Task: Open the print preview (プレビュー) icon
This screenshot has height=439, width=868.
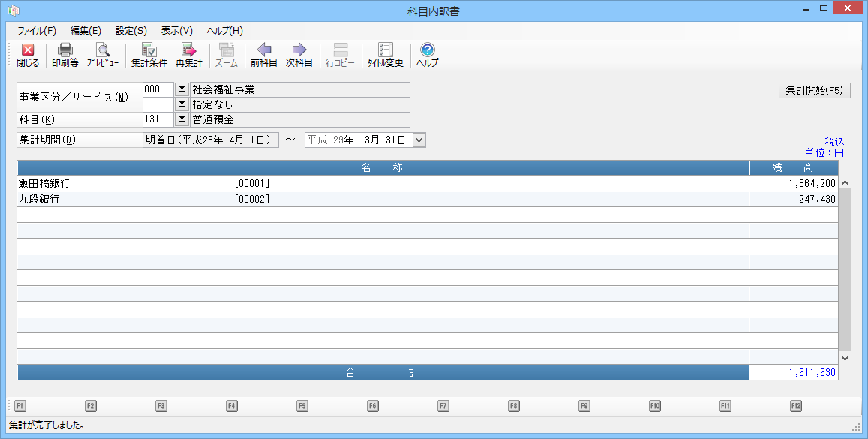Action: click(x=102, y=55)
